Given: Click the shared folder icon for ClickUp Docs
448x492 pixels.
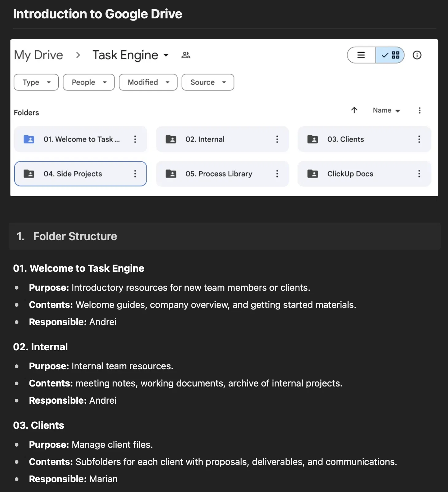Looking at the screenshot, I should [313, 174].
